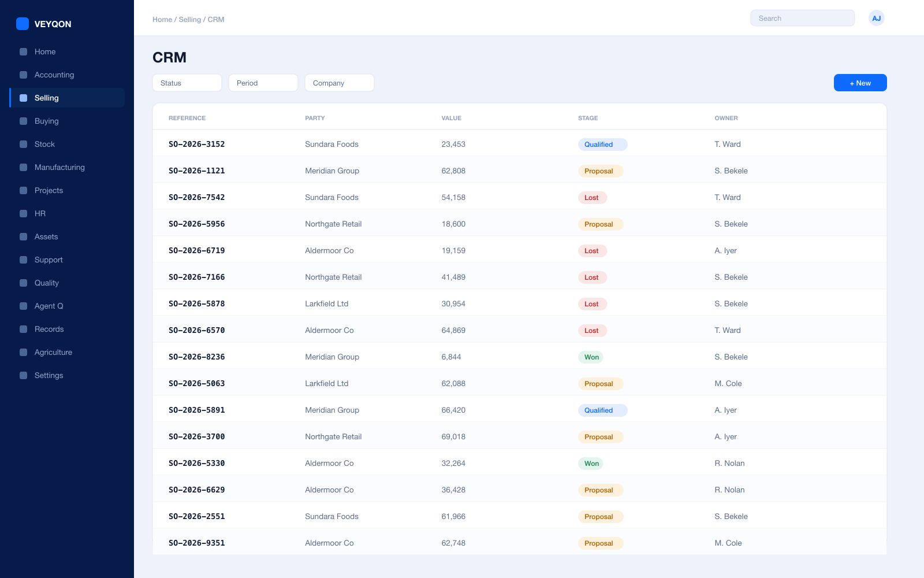The height and width of the screenshot is (578, 924).
Task: Open record SO-2026-3152
Action: [196, 144]
